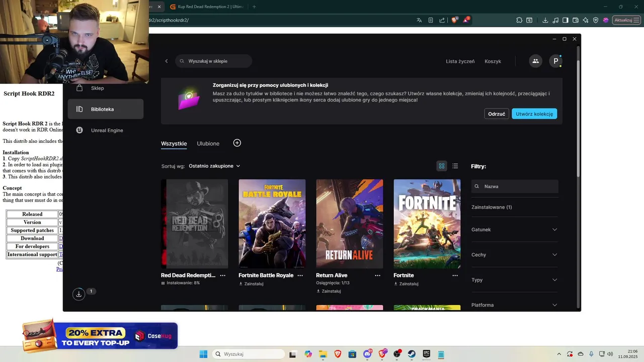The height and width of the screenshot is (362, 644).
Task: Open options menu for Red Dead Redemption
Action: pyautogui.click(x=223, y=276)
